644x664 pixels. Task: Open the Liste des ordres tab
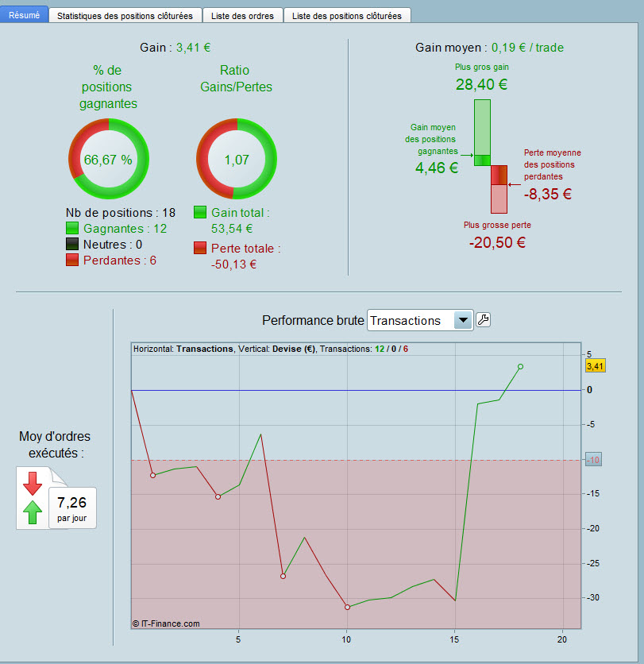[x=243, y=16]
